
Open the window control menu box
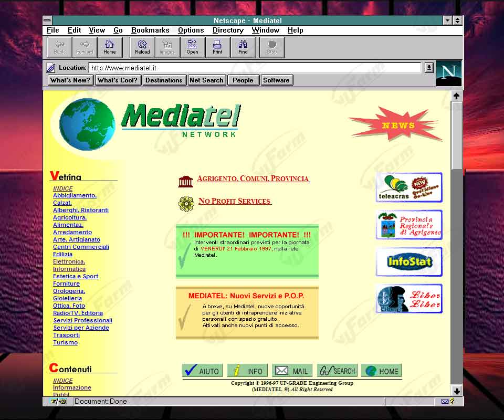click(x=48, y=20)
